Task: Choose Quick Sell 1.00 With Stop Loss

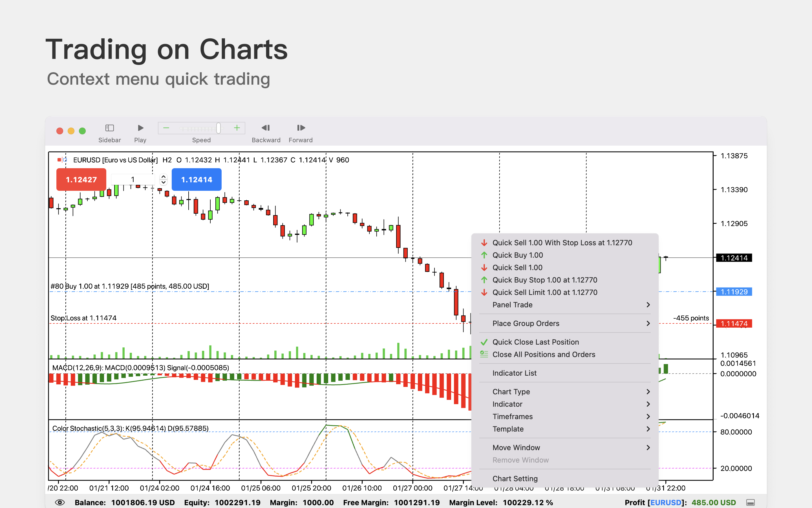Action: point(565,243)
